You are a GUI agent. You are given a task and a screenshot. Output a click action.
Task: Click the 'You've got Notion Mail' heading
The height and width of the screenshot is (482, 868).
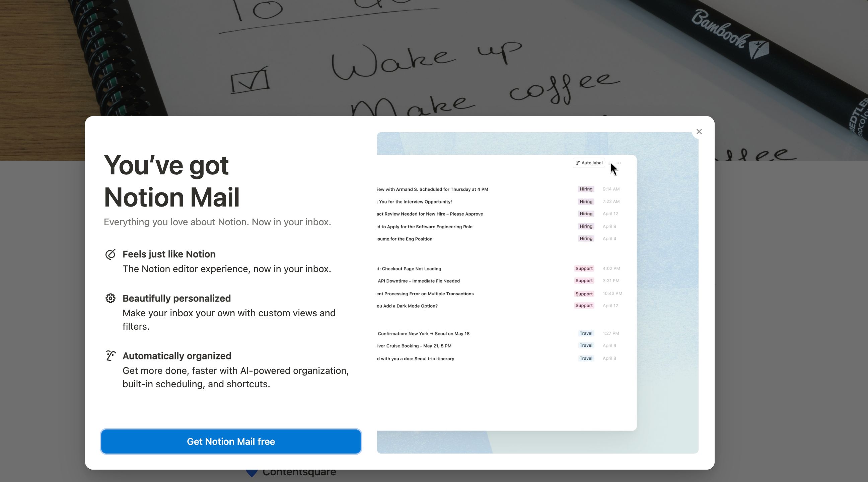pos(172,181)
